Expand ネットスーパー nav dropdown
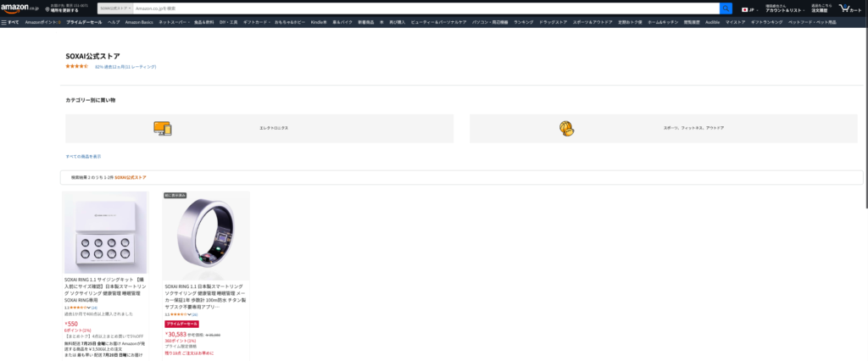 click(x=174, y=22)
